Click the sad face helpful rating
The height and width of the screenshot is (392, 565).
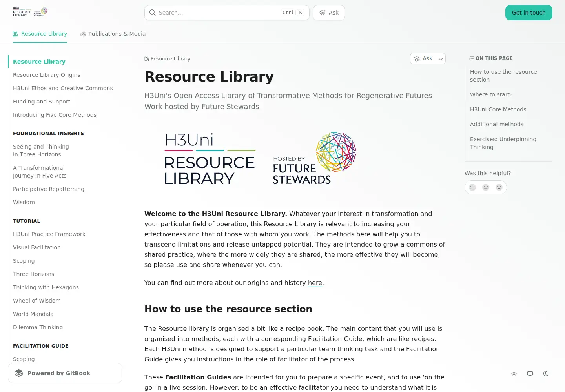(499, 187)
